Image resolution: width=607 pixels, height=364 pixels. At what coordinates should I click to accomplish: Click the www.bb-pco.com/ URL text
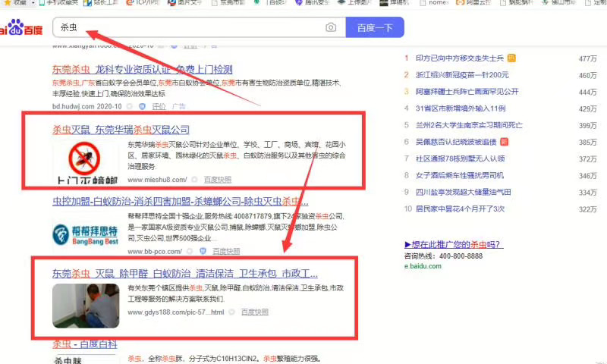(155, 252)
